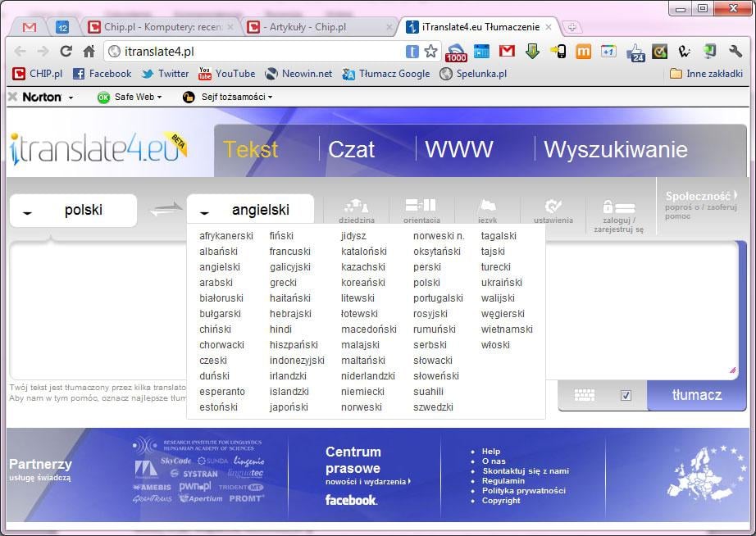Bookmark page with the star icon

coord(431,52)
